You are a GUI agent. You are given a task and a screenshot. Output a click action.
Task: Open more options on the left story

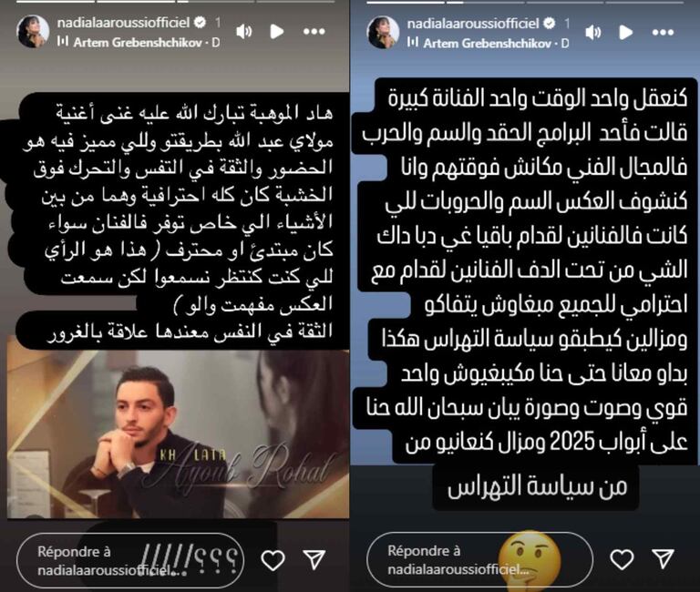pos(314,31)
